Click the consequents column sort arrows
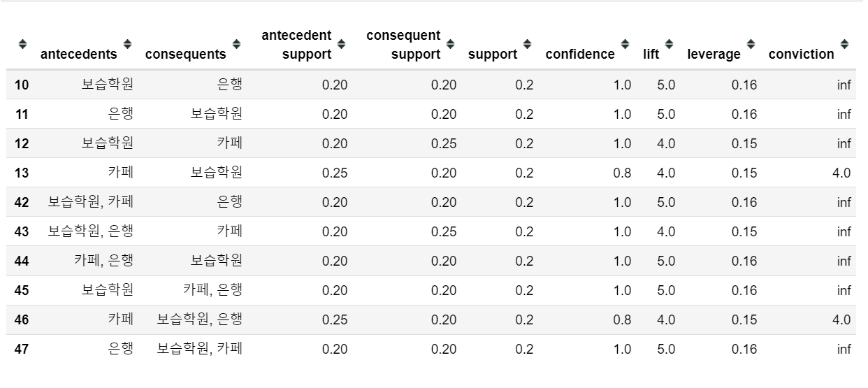 pos(236,44)
